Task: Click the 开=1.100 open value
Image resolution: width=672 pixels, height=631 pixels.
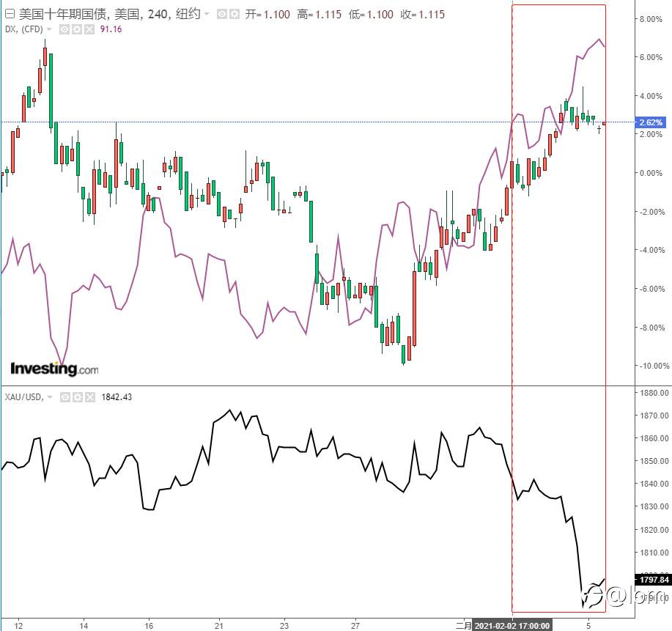Action: 267,15
